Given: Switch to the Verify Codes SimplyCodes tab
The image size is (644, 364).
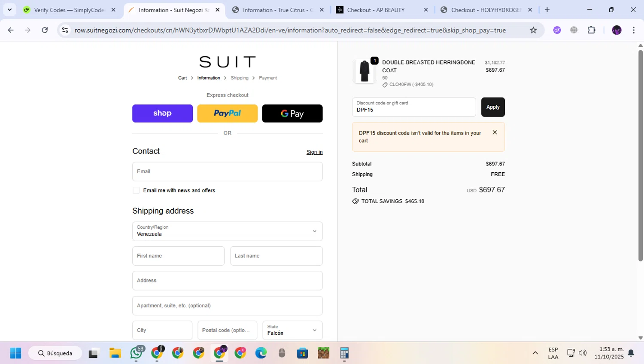Looking at the screenshot, I should tap(70, 9).
